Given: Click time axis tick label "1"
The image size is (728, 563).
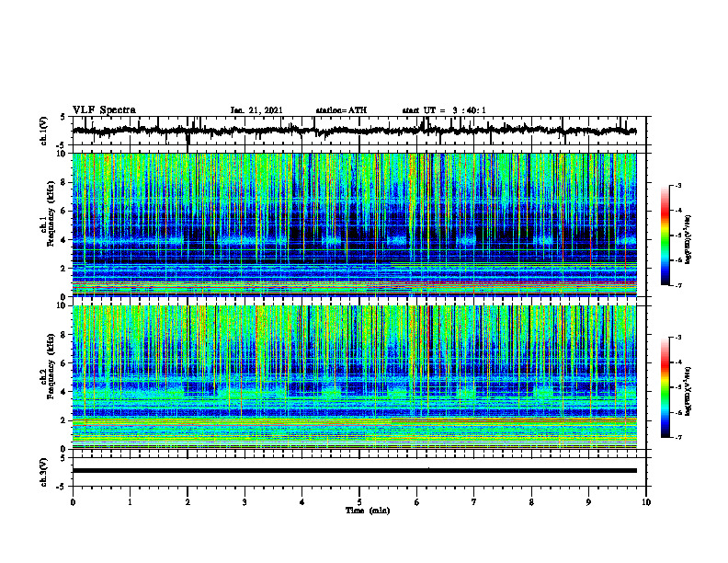Looking at the screenshot, I should point(130,502).
